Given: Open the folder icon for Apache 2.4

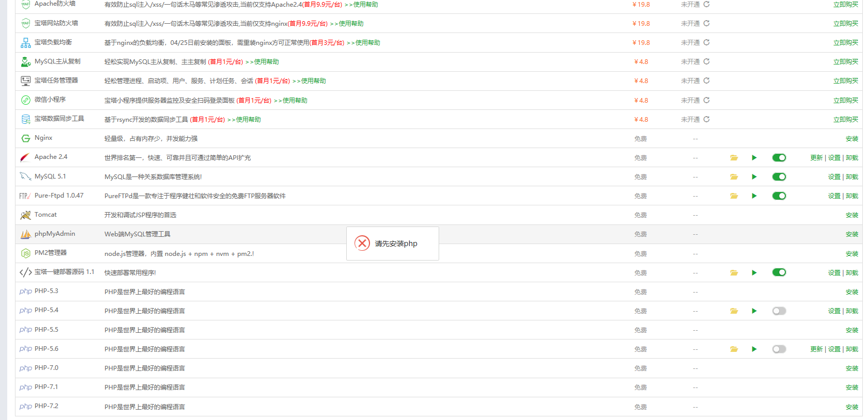Looking at the screenshot, I should tap(734, 158).
